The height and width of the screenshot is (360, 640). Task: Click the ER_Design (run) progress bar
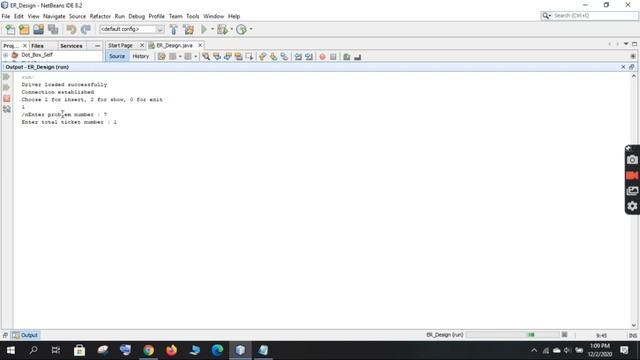tap(512, 335)
